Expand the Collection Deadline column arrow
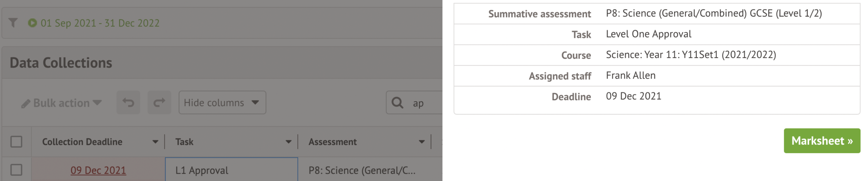Screen dimensions: 868x181 (155, 142)
